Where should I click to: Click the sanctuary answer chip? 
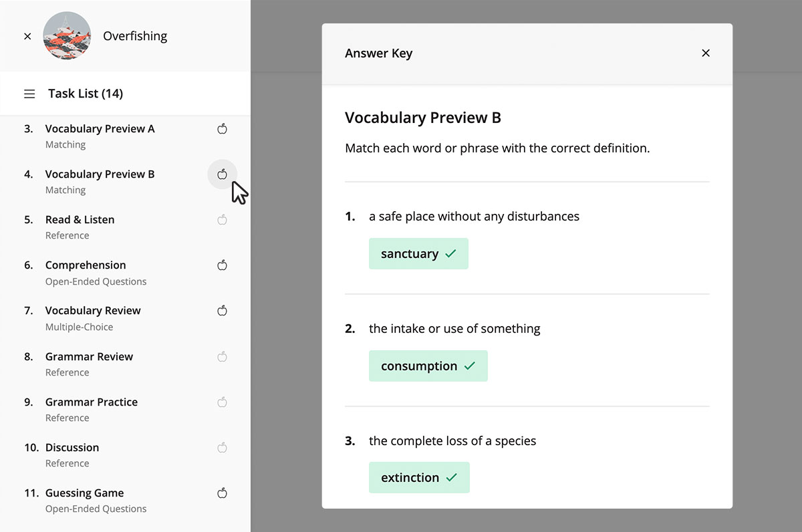[x=418, y=254]
